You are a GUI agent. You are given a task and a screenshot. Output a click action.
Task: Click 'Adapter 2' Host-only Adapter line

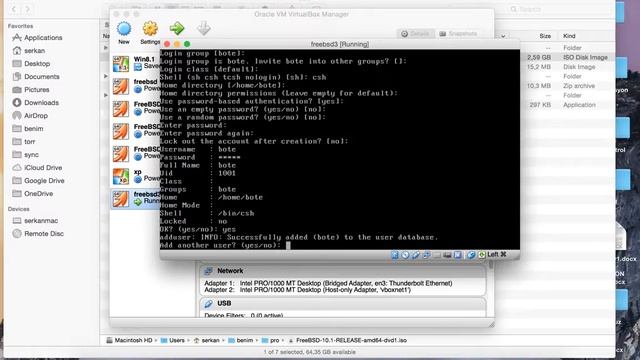[307, 290]
